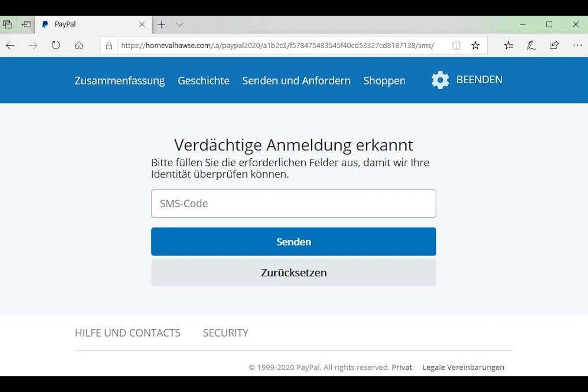Minimize the browser window
This screenshot has width=588, height=392.
click(x=523, y=24)
